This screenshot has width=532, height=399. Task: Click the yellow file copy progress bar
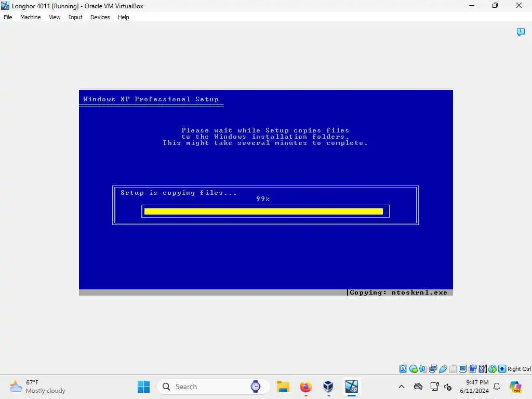(x=263, y=211)
